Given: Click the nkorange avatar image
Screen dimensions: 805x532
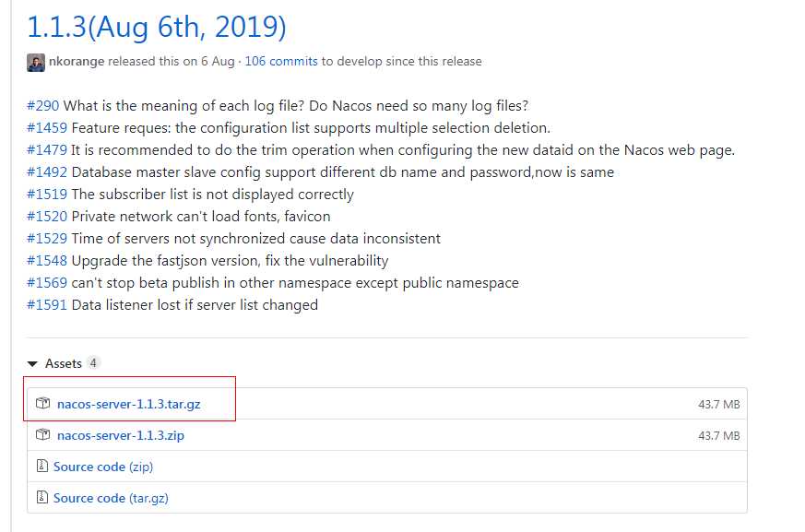Looking at the screenshot, I should [36, 62].
